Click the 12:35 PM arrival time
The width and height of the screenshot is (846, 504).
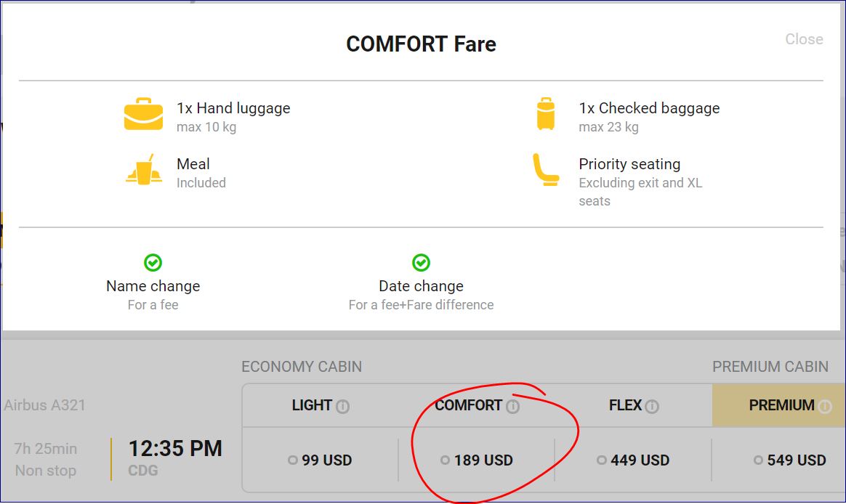tap(175, 449)
